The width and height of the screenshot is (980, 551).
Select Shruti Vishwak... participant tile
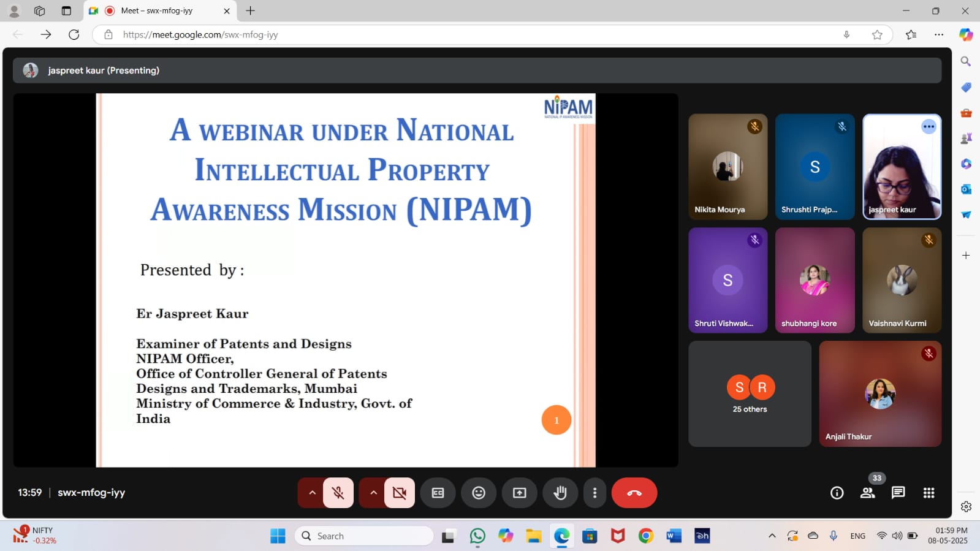coord(727,280)
